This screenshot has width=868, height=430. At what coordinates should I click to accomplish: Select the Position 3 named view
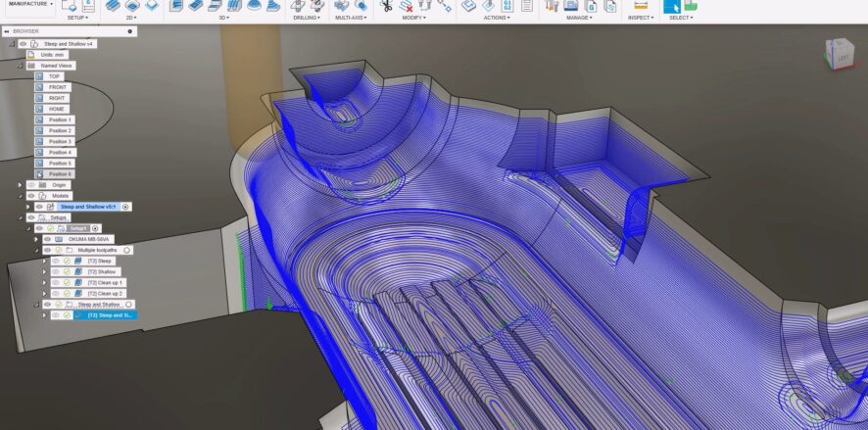click(x=60, y=142)
